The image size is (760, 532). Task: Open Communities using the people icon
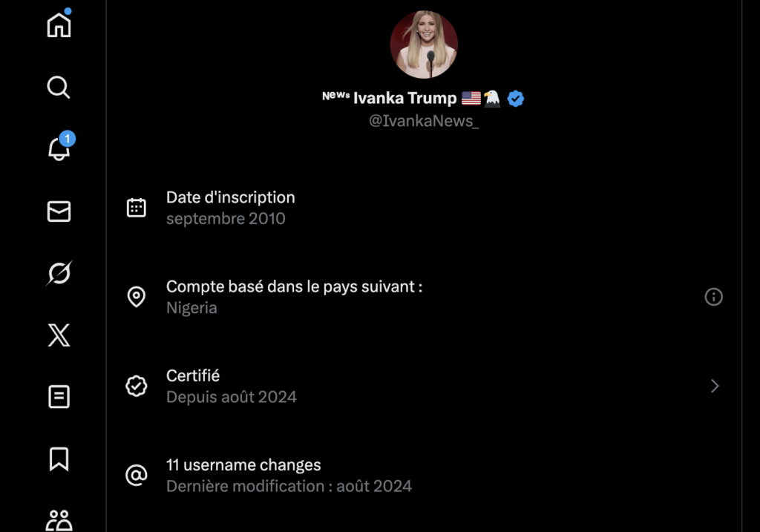[x=58, y=520]
